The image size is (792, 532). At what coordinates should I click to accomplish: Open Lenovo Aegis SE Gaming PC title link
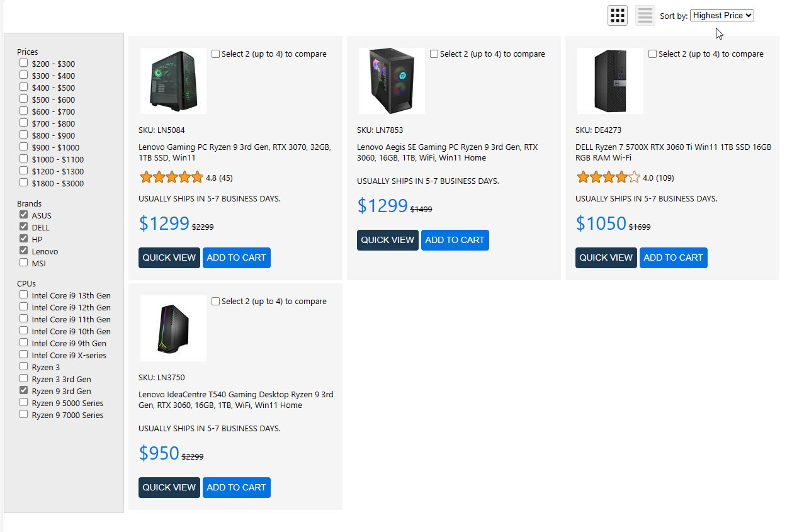447,152
